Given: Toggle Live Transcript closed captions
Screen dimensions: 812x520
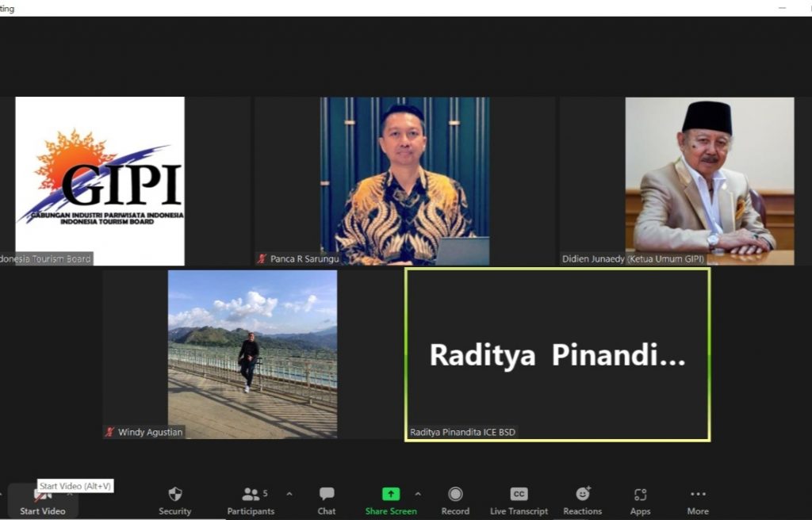Looking at the screenshot, I should coord(519,500).
